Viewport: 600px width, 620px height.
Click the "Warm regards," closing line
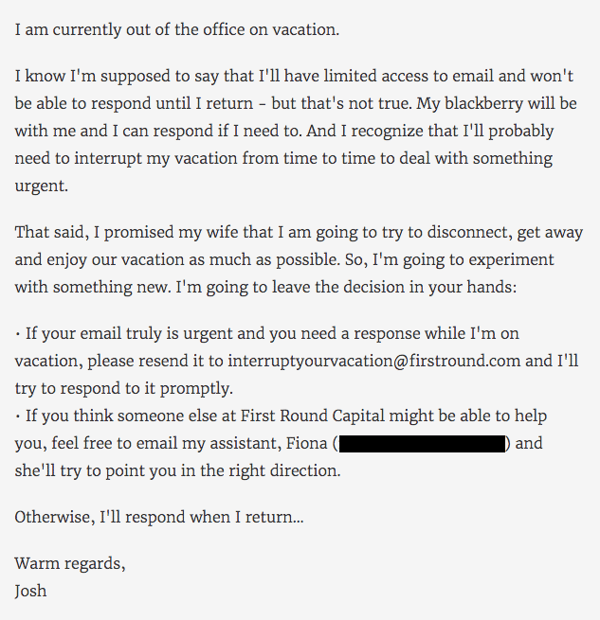tap(70, 563)
